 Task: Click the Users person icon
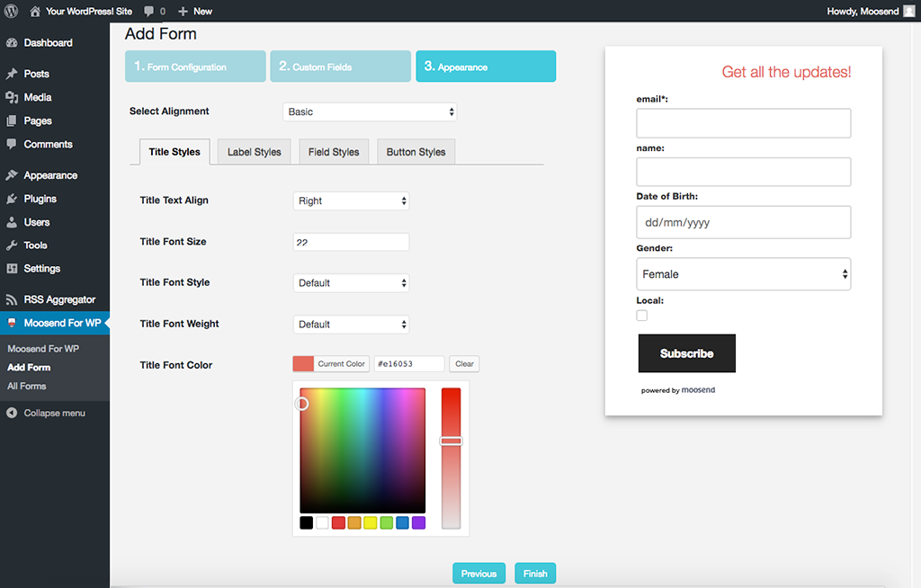click(12, 222)
